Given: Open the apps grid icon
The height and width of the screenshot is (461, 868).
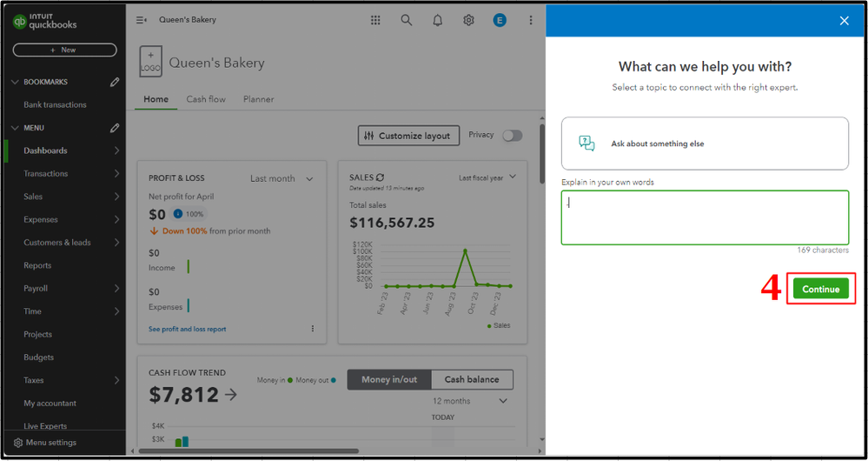Looking at the screenshot, I should pos(375,20).
